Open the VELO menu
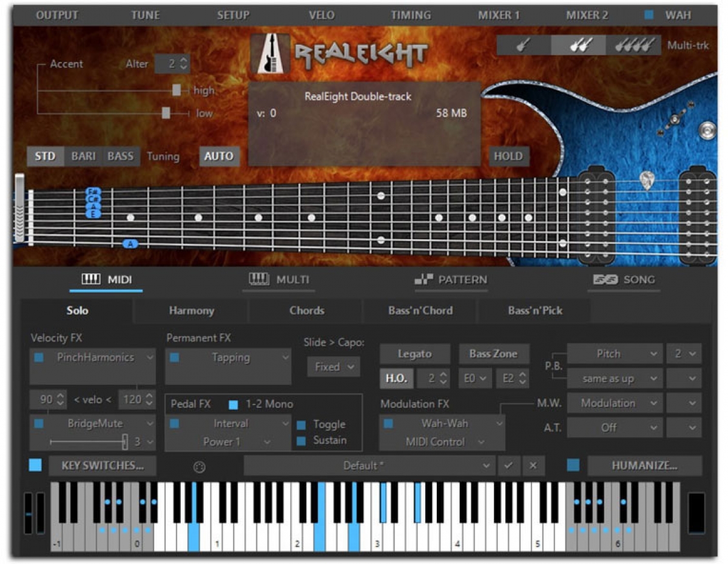The image size is (728, 564). [x=322, y=15]
